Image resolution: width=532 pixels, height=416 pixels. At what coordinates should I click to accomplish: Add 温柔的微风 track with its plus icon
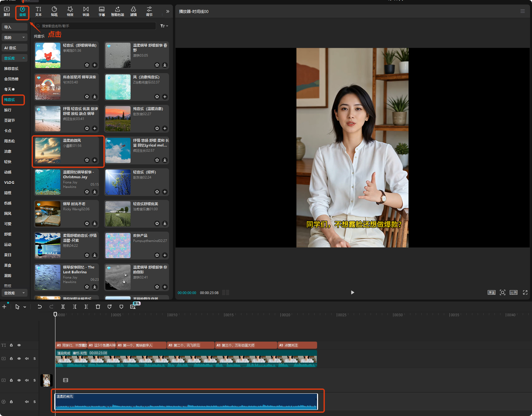(x=95, y=160)
